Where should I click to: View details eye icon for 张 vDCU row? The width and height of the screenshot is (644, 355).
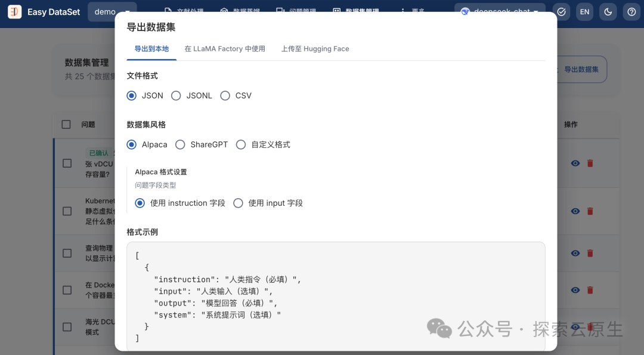pyautogui.click(x=575, y=163)
